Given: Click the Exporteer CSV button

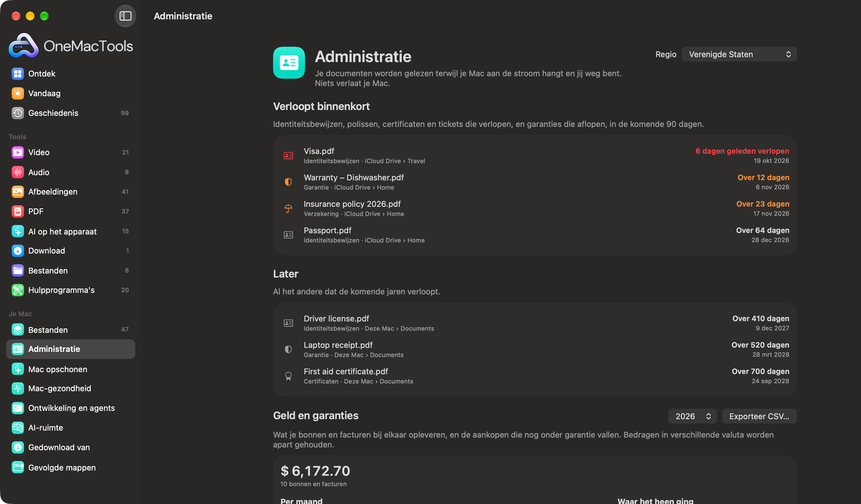Looking at the screenshot, I should [759, 416].
